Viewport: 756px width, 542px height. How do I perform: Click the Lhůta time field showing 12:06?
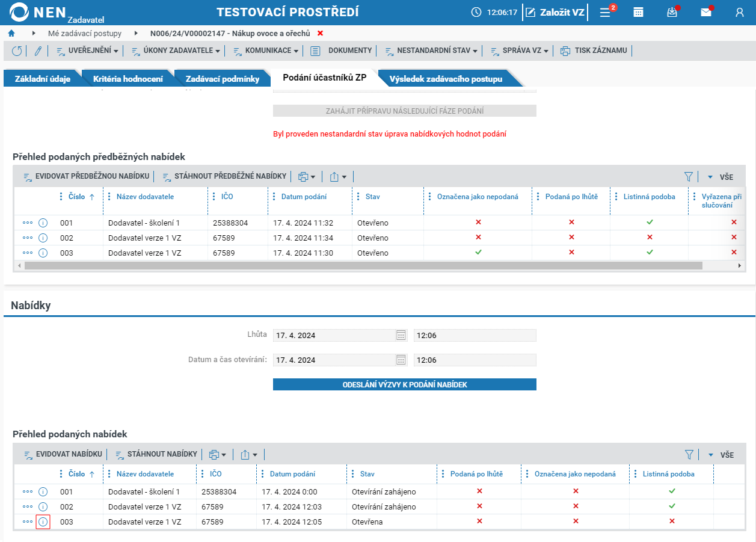475,335
